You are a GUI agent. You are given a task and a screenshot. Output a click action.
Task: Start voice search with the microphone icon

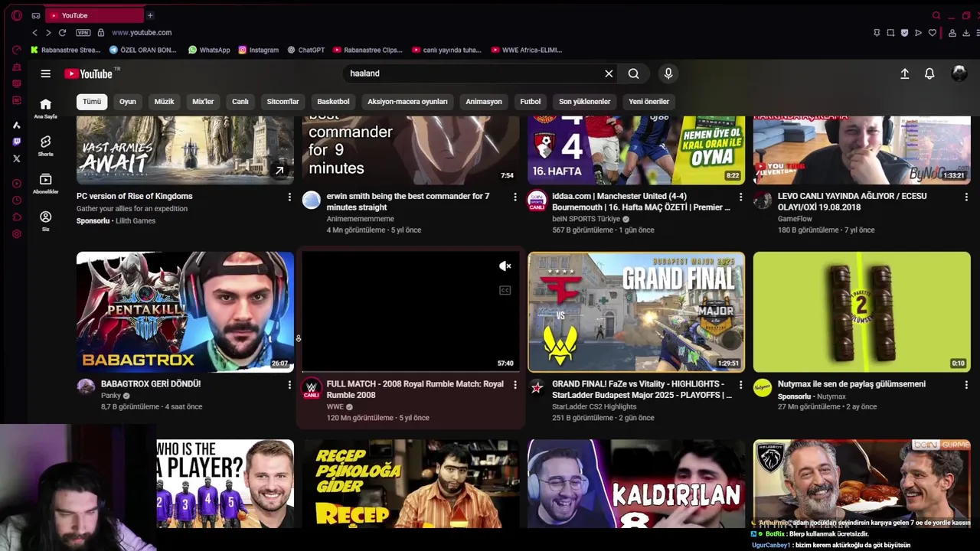tap(668, 73)
